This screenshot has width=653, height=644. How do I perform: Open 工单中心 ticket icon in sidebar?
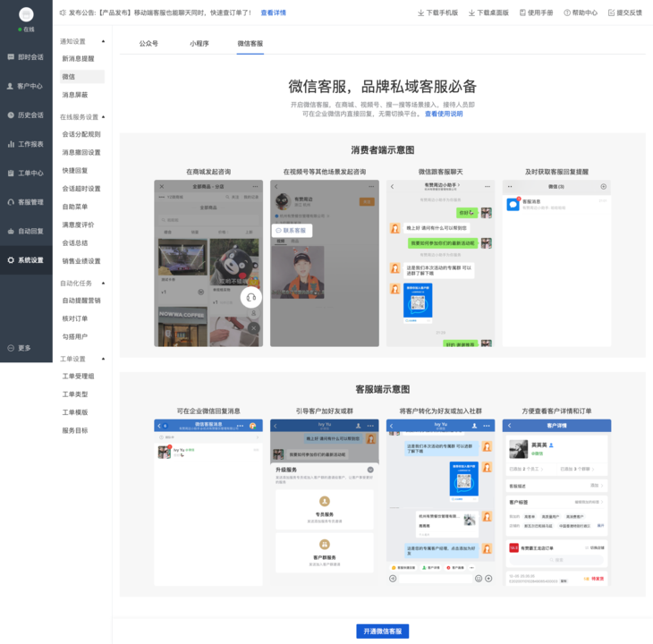(x=11, y=174)
